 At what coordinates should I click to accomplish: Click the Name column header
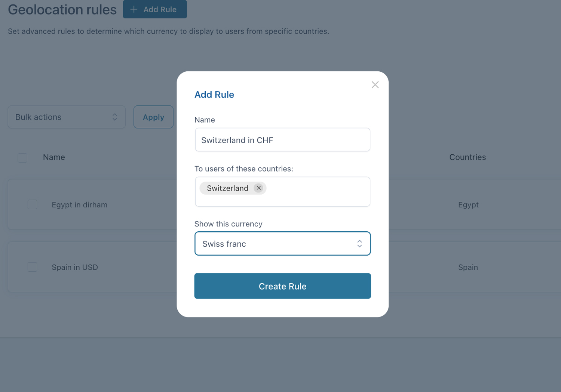[x=54, y=157]
